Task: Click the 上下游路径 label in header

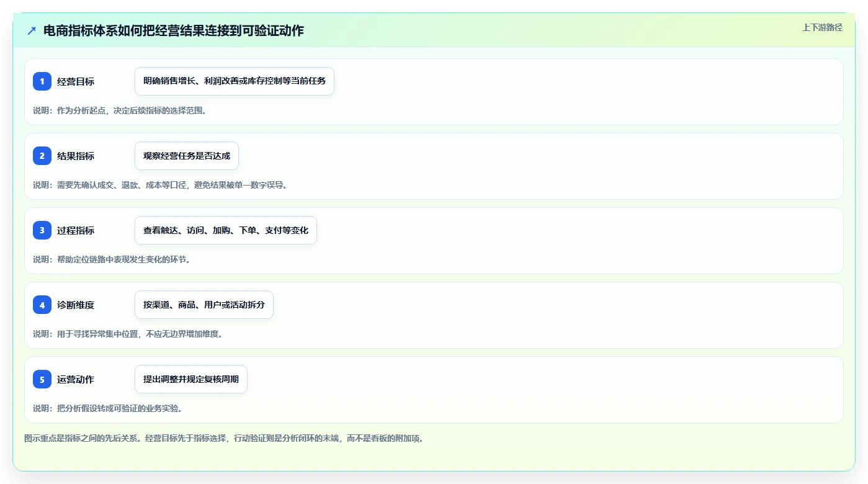Action: point(822,27)
